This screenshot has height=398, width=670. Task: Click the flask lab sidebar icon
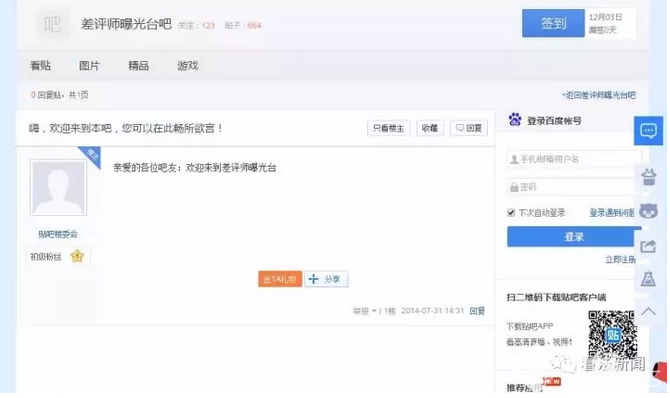(648, 279)
